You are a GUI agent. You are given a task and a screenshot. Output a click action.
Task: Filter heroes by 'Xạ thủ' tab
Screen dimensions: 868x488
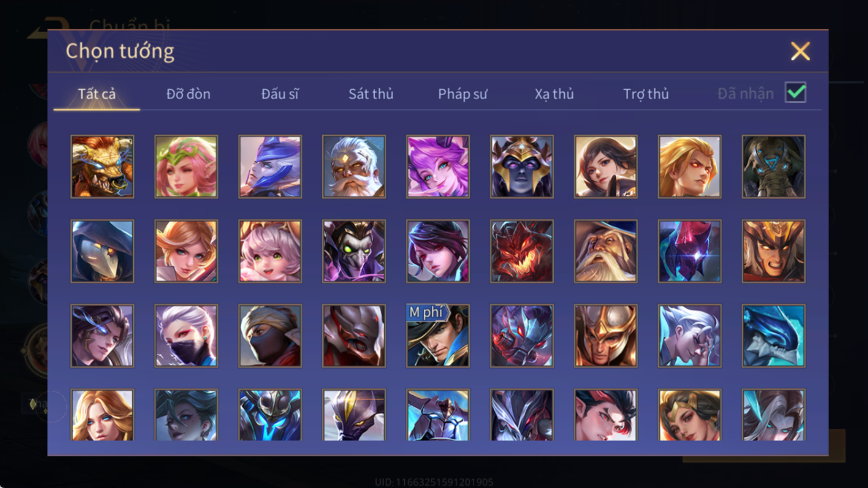click(554, 94)
